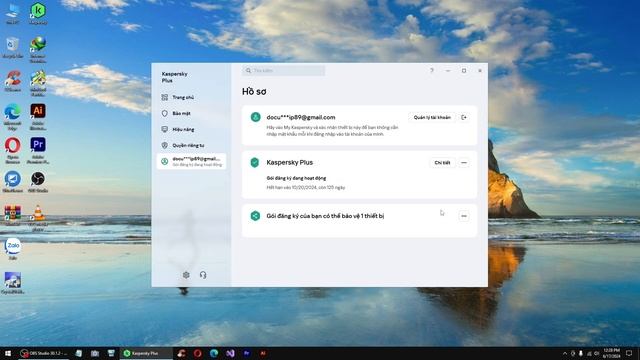Open Microsoft Edge desktop shortcut
This screenshot has width=640, height=360.
click(13, 116)
